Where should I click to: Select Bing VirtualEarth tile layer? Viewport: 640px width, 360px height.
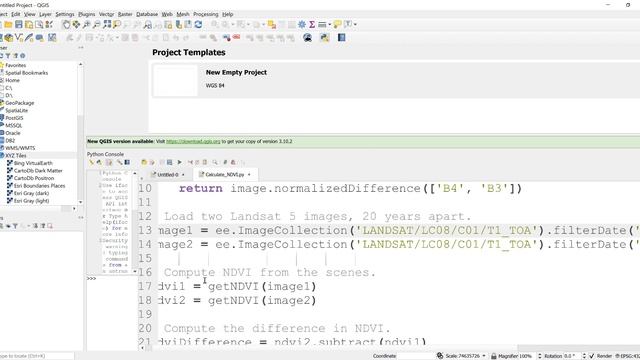click(x=33, y=163)
